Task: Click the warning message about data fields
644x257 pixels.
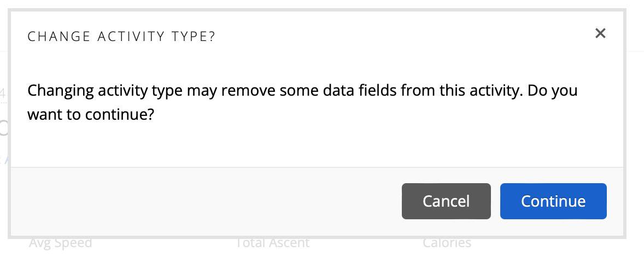Action: point(302,90)
